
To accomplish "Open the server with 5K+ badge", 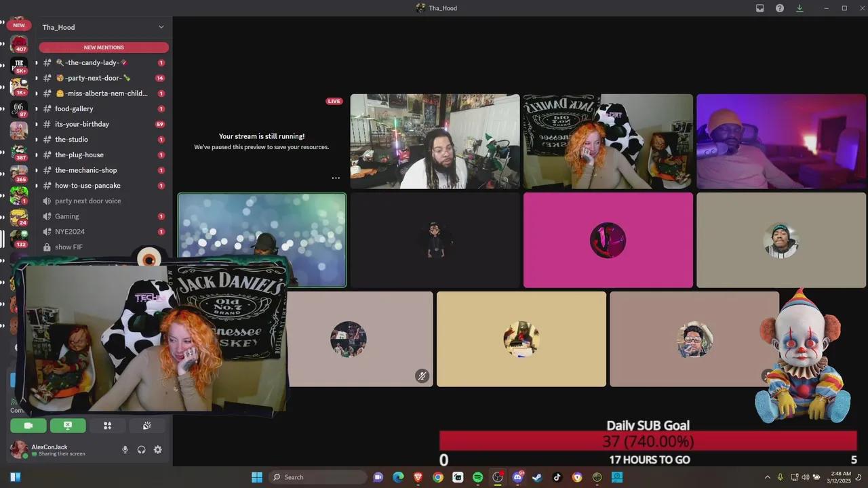I will pyautogui.click(x=19, y=66).
